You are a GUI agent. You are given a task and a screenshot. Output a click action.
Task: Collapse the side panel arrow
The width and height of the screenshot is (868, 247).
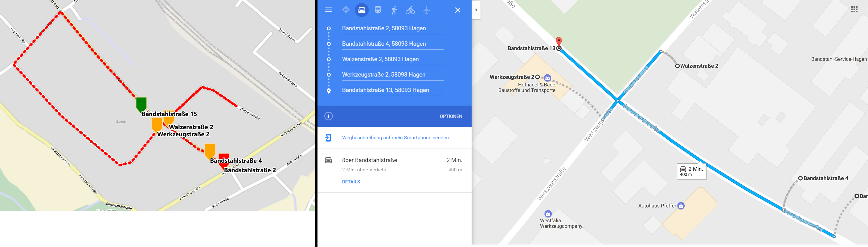point(476,10)
